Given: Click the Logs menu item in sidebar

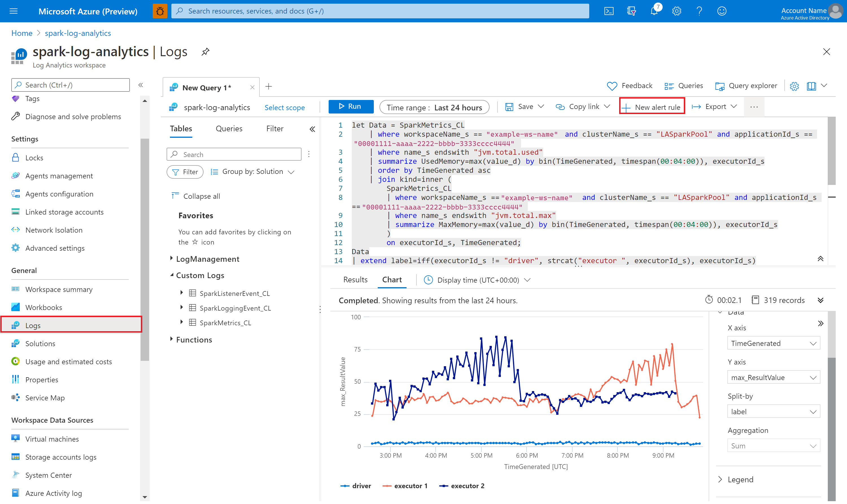Looking at the screenshot, I should click(x=32, y=325).
